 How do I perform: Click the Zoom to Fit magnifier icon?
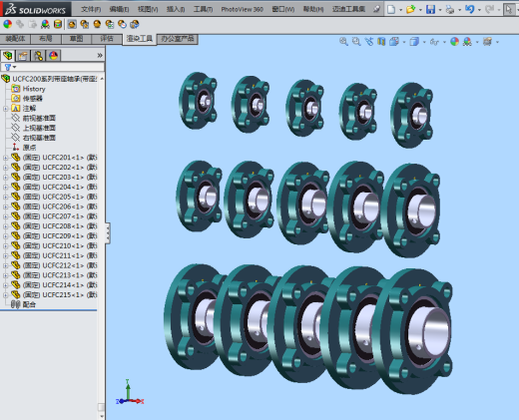click(x=343, y=42)
